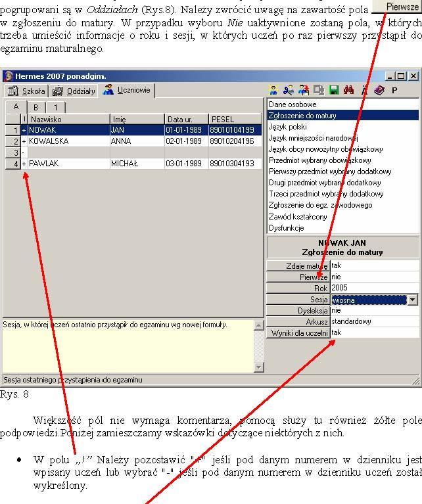The width and height of the screenshot is (422, 504).
Task: Select Zawód kształcony list item
Action: click(x=343, y=217)
